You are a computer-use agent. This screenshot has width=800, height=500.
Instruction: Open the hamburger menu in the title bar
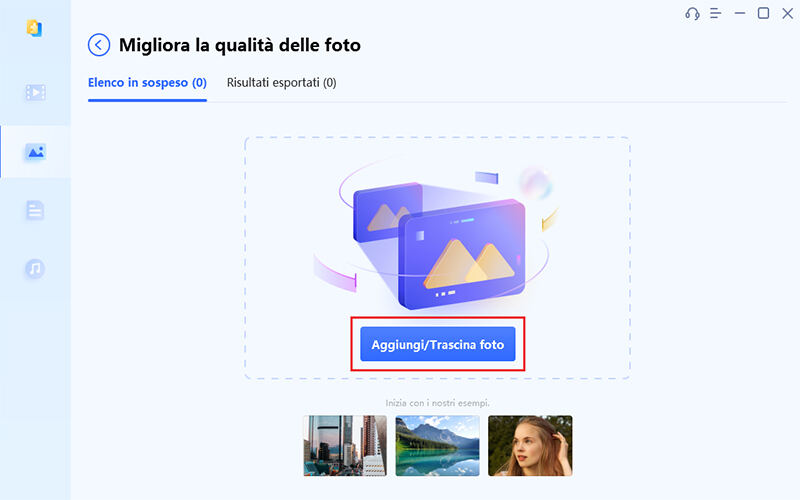coord(715,13)
